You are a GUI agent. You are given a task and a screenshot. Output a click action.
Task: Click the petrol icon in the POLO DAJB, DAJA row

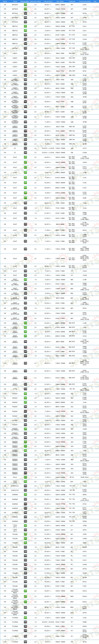(x=25, y=477)
